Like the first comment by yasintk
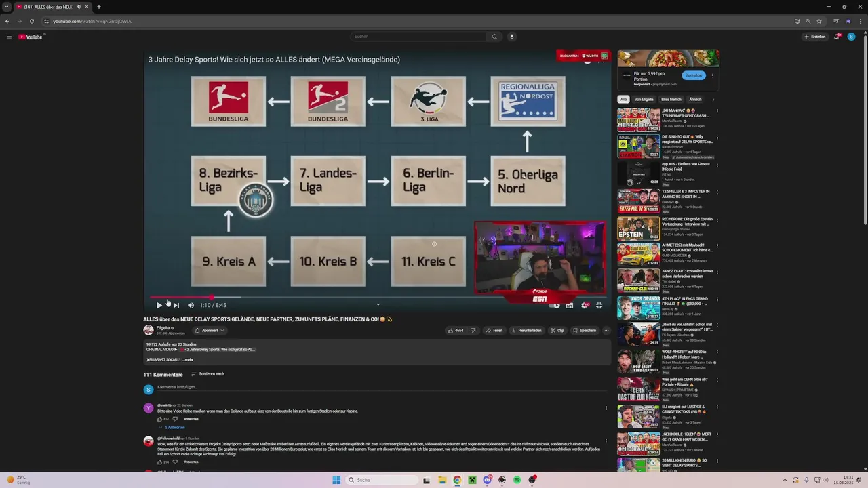Viewport: 868px width, 488px height. (159, 419)
